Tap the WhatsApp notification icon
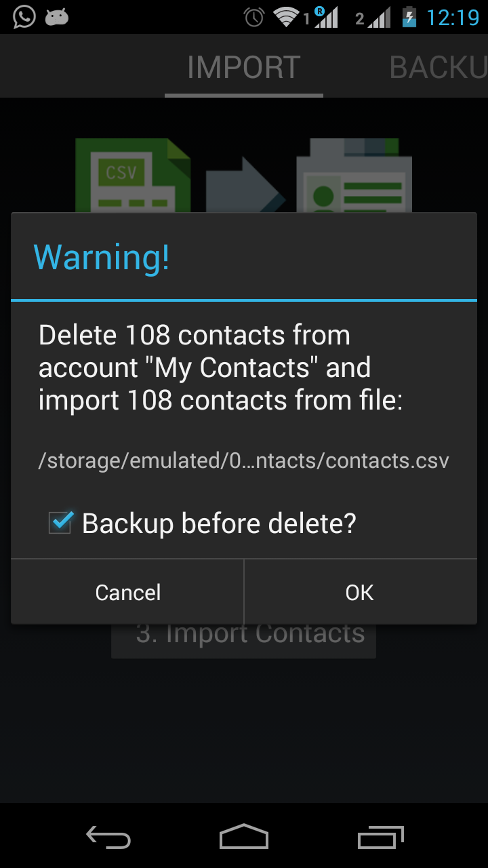Image resolution: width=488 pixels, height=868 pixels. tap(24, 17)
